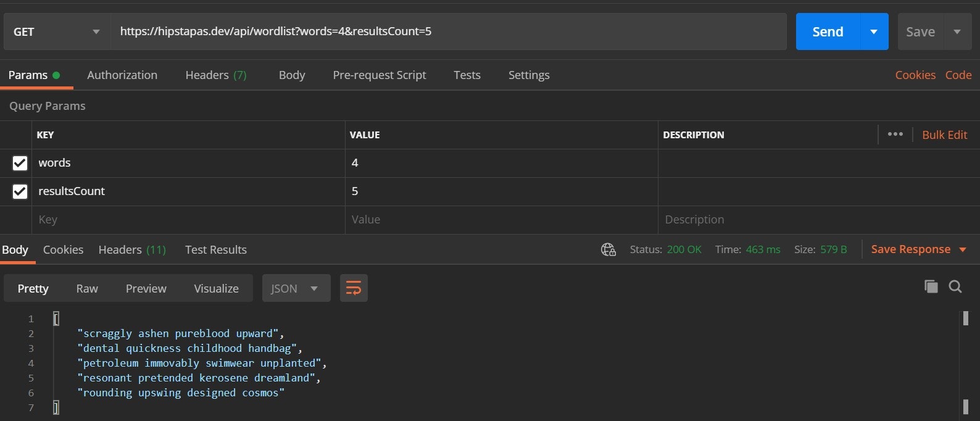Click the line "petroleum immovably swimwear unplanted"
The image size is (980, 421).
[x=202, y=363]
